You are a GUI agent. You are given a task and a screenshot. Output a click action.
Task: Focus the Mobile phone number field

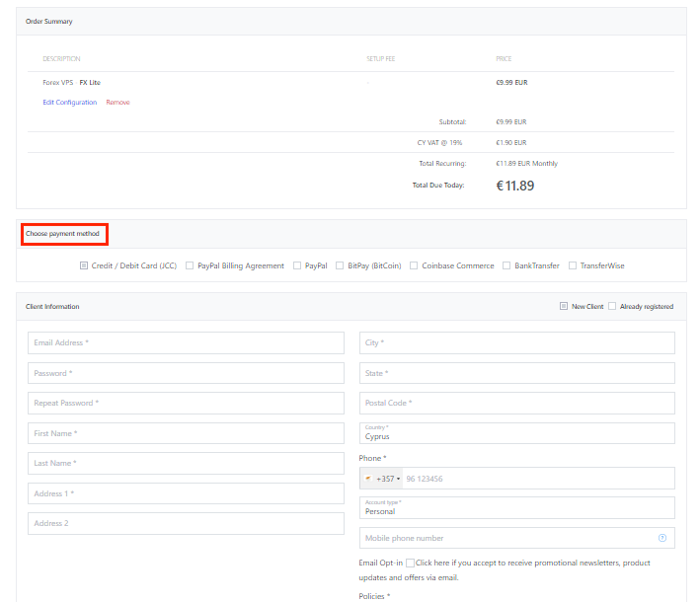click(x=517, y=538)
